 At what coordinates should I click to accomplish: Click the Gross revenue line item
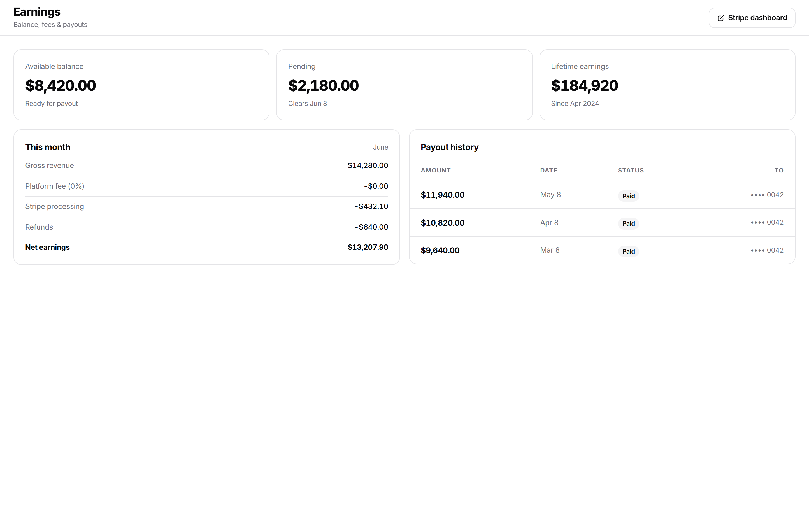point(207,166)
